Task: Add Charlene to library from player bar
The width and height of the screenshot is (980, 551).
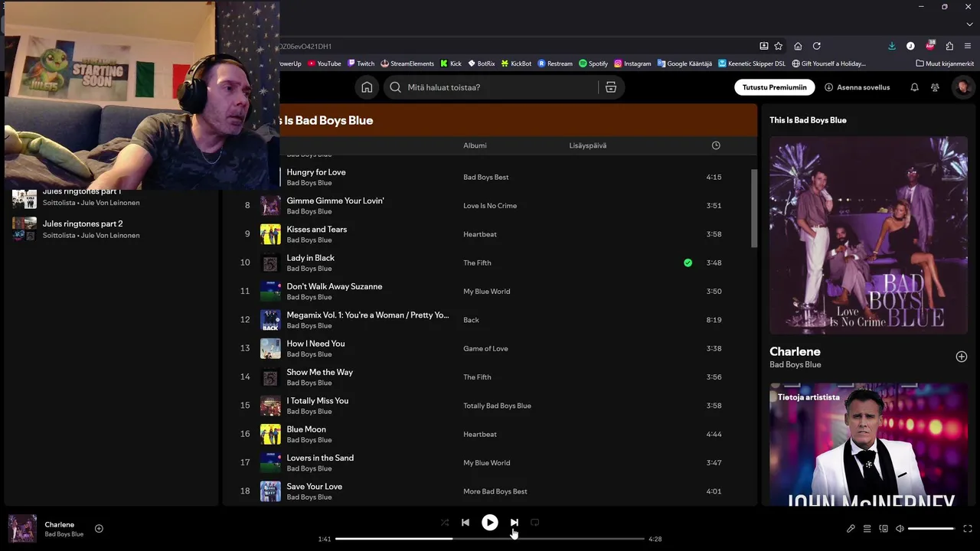Action: pyautogui.click(x=99, y=529)
